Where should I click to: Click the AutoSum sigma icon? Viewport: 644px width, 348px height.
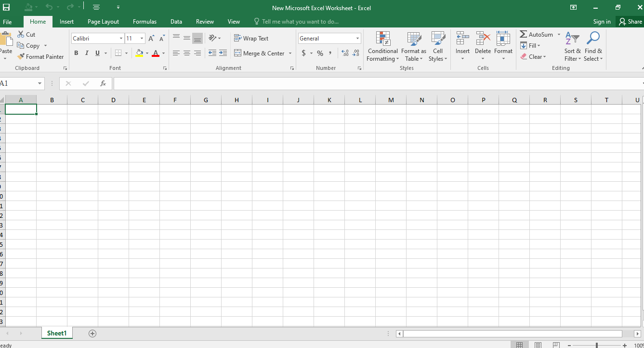[524, 34]
